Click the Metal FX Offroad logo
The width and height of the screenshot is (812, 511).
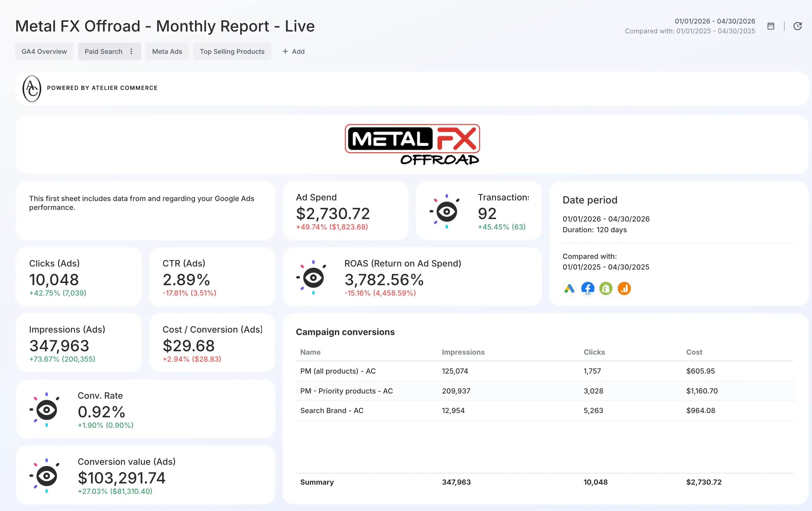[412, 145]
